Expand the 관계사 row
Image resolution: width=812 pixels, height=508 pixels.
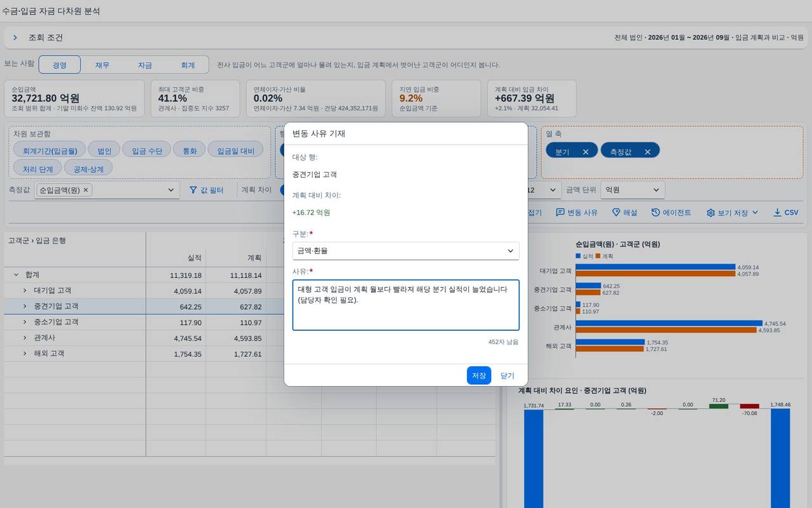25,338
